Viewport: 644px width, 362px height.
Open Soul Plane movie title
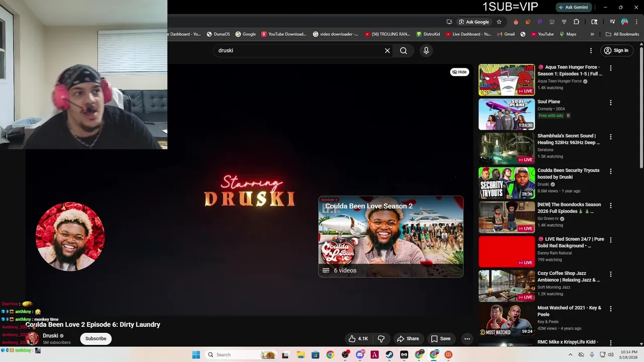tap(548, 102)
